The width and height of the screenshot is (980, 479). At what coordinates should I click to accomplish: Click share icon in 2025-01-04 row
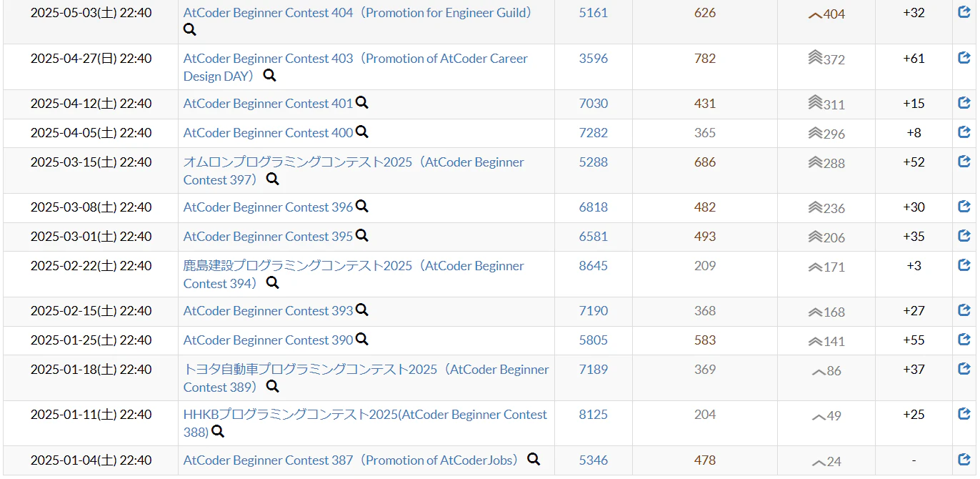click(x=964, y=460)
